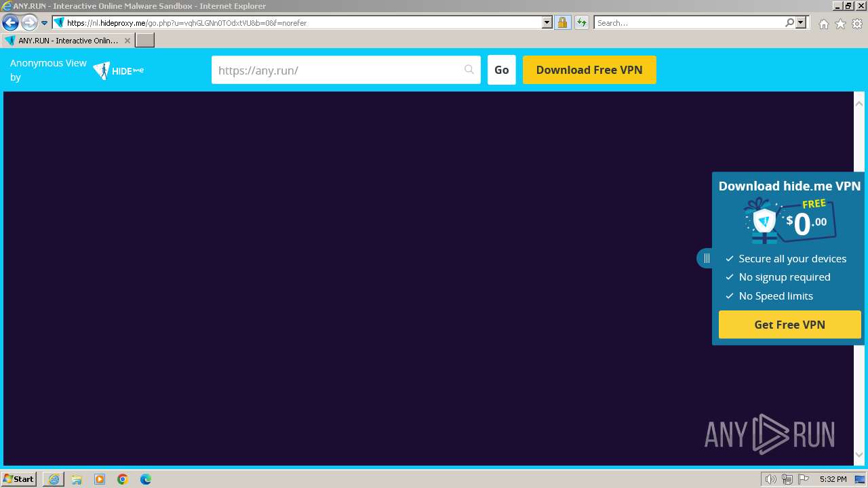Launch Google Chrome from the taskbar
The width and height of the screenshot is (868, 488).
pos(123,479)
